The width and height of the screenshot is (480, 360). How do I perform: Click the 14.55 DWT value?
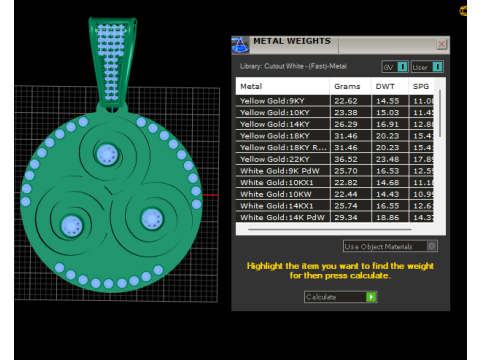coord(387,101)
